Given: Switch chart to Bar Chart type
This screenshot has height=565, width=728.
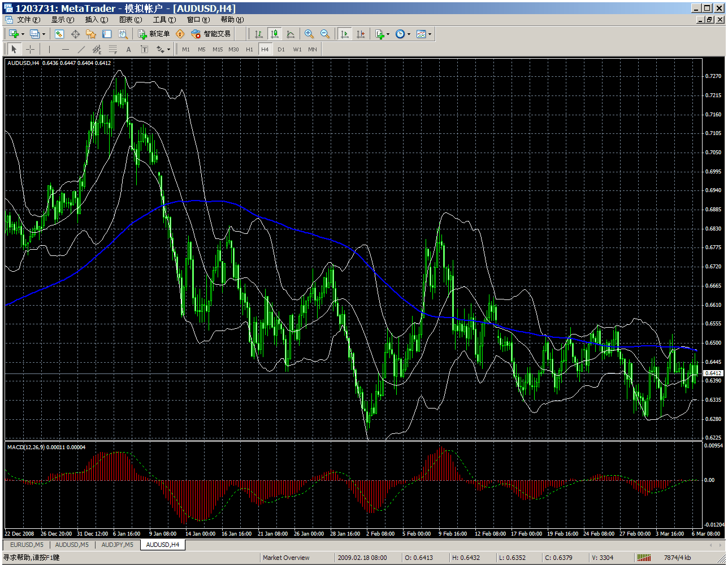Looking at the screenshot, I should point(259,34).
